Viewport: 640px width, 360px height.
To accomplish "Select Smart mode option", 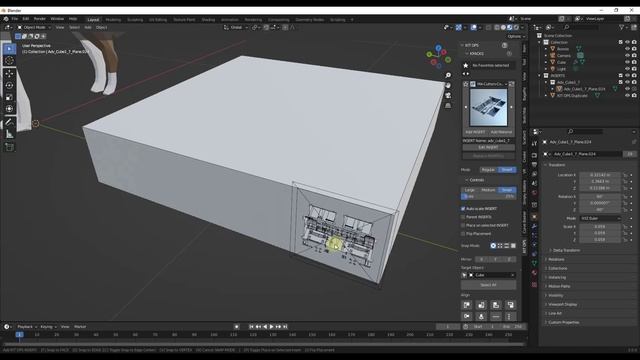I will 507,170.
